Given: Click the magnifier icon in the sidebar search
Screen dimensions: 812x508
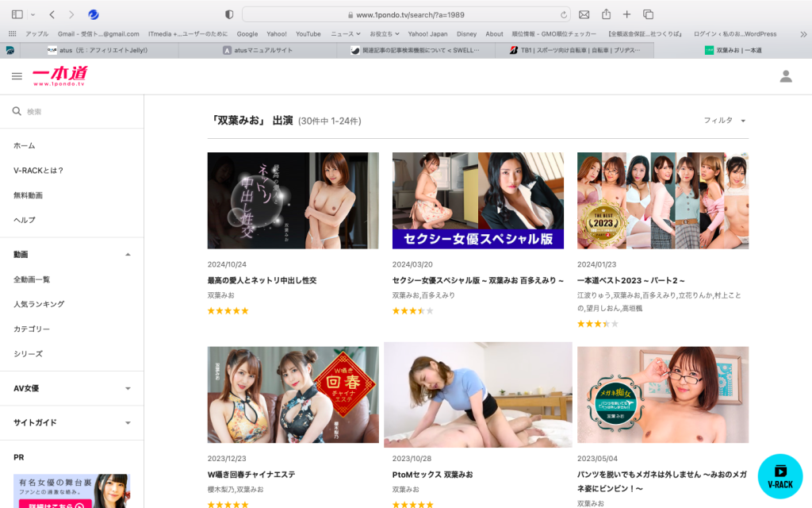Looking at the screenshot, I should (17, 112).
